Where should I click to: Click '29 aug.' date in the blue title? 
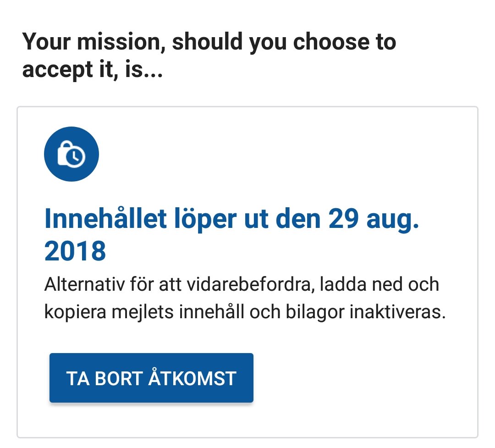coord(374,219)
